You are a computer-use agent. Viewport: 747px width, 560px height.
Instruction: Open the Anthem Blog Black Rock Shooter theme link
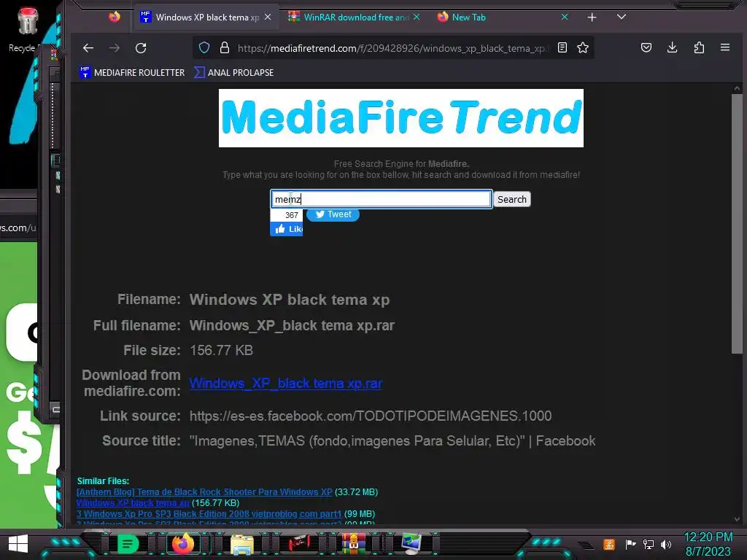click(204, 492)
